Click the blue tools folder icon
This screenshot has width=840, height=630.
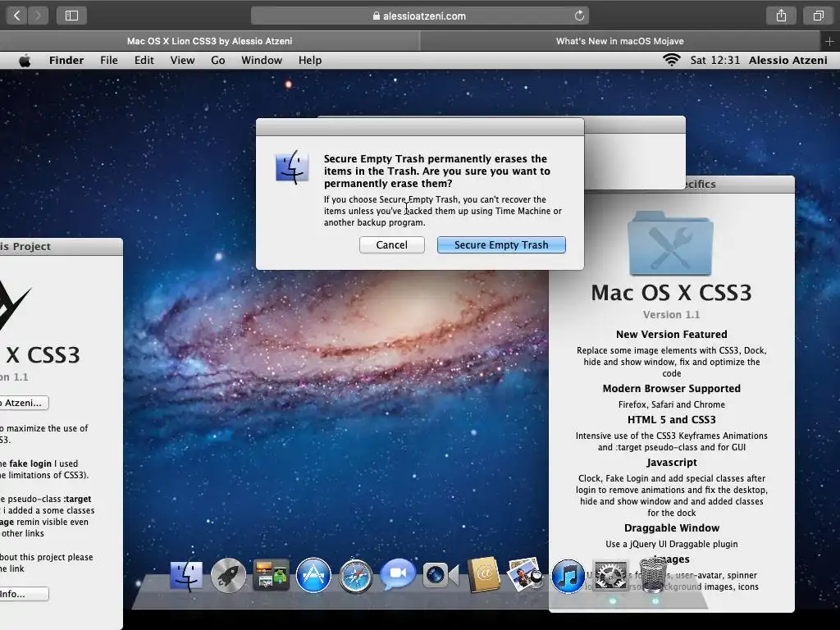tap(671, 243)
